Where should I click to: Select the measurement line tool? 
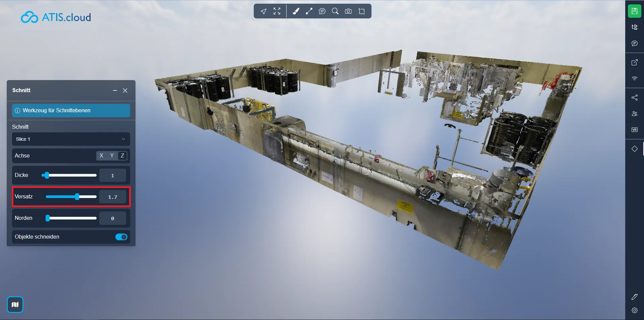[309, 11]
